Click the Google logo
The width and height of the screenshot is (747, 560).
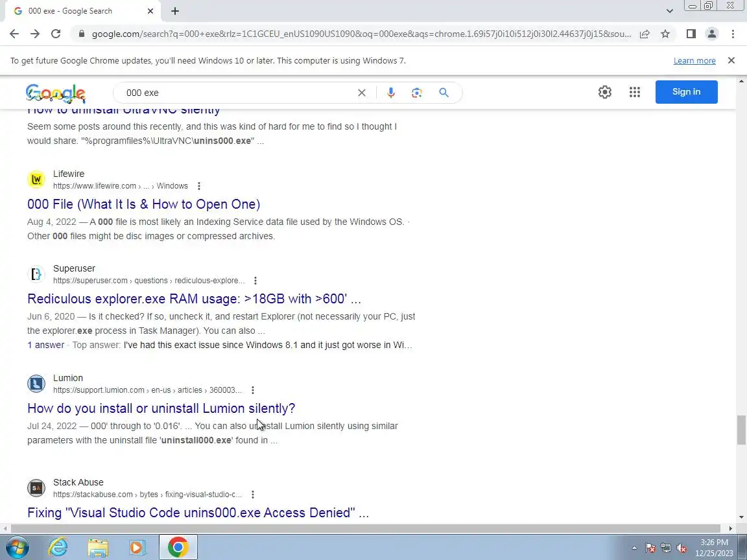[x=56, y=93]
